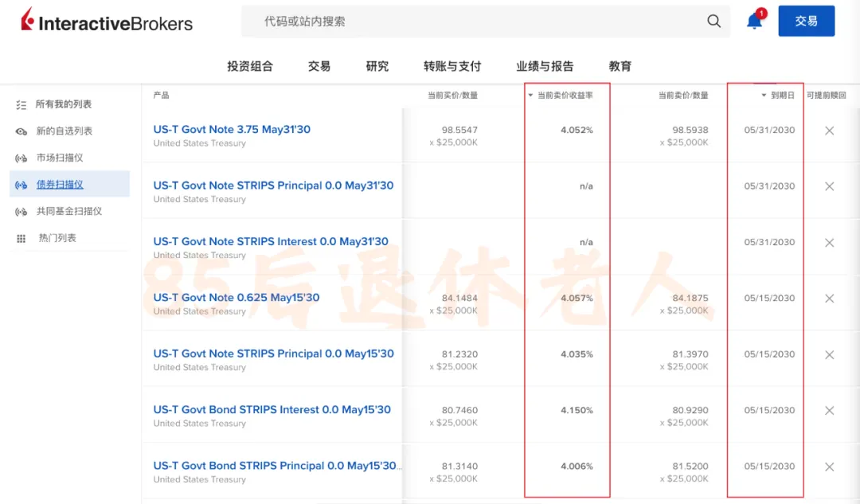860x504 pixels.
Task: Click the 所有我的列表 list icon
Action: [21, 105]
